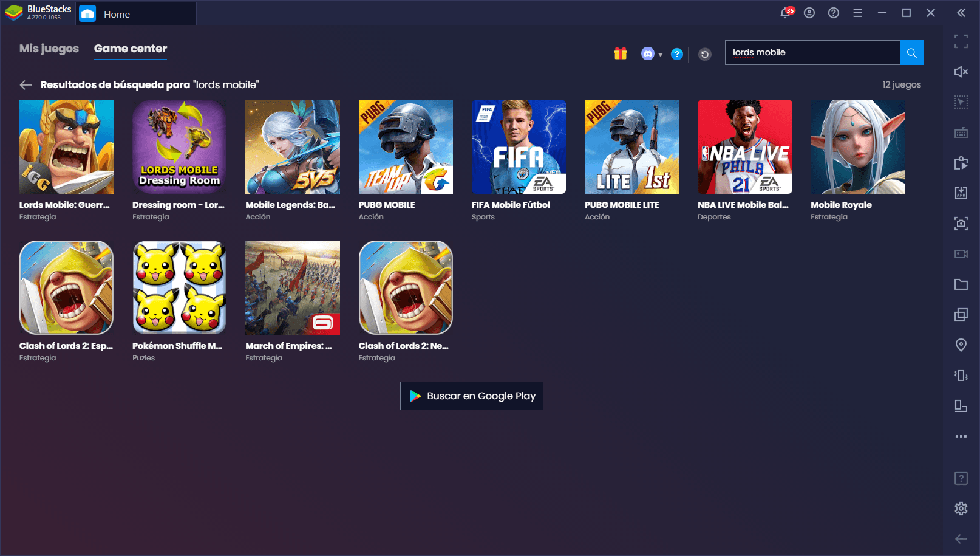Image resolution: width=980 pixels, height=556 pixels.
Task: Click the '12 juegos' count text
Action: click(902, 84)
